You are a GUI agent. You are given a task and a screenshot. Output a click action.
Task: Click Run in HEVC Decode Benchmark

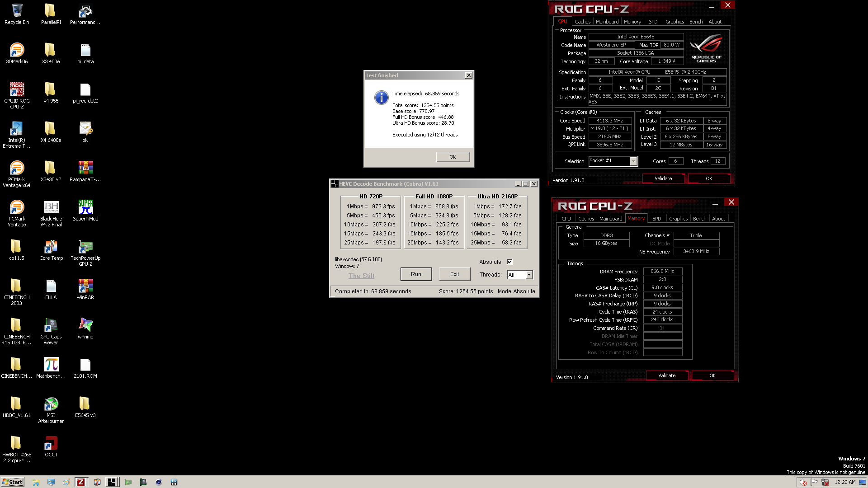pos(416,274)
